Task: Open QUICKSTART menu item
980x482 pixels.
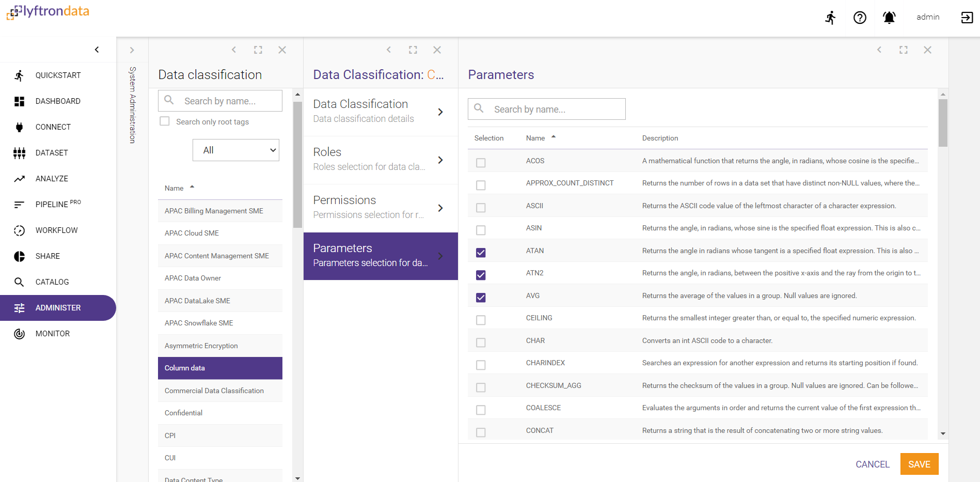Action: 58,75
